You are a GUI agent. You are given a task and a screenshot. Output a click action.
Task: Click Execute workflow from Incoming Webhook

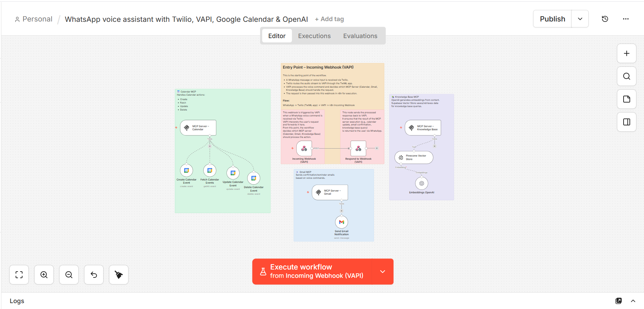312,272
